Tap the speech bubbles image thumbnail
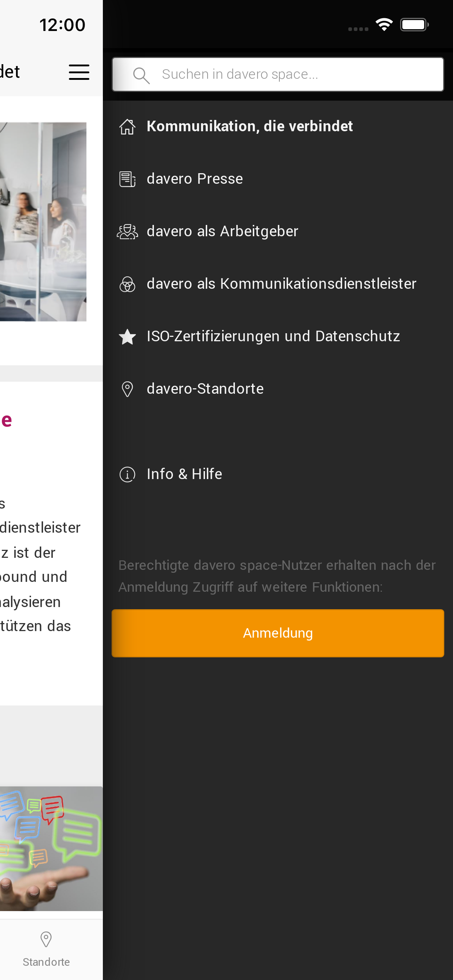The image size is (453, 980). coord(51,848)
